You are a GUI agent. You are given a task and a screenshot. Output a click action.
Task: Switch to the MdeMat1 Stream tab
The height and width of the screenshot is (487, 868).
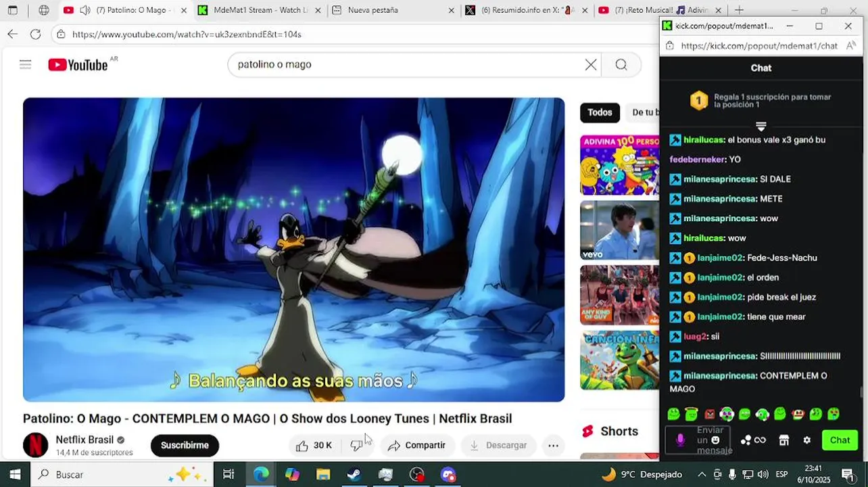260,10
